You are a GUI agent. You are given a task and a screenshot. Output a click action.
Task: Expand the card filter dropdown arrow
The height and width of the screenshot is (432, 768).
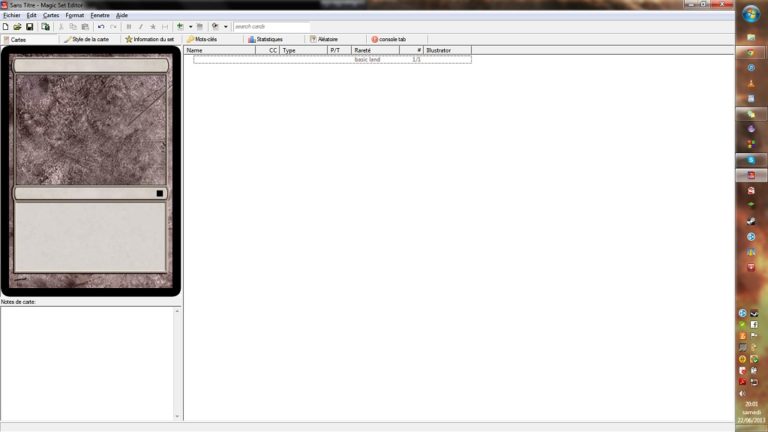(x=226, y=27)
